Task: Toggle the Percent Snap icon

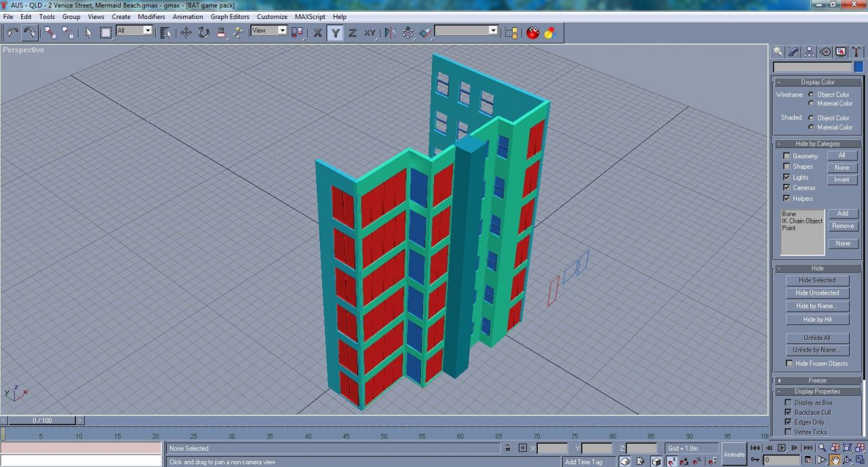Action: [x=698, y=462]
